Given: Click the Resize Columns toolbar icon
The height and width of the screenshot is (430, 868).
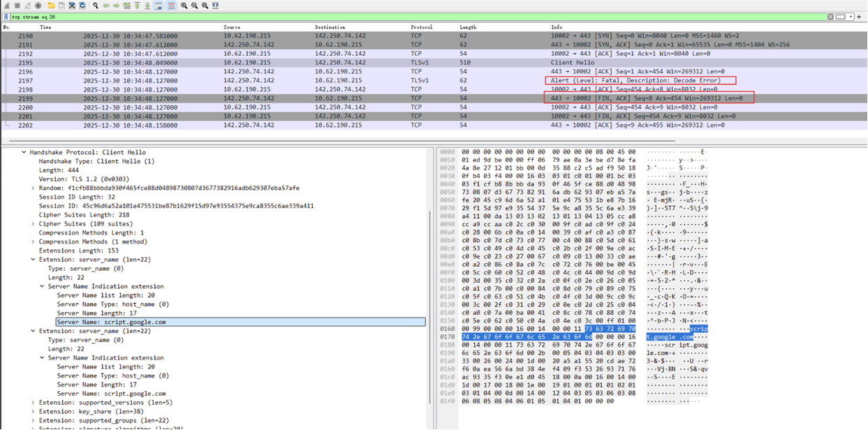Looking at the screenshot, I should pos(216,6).
